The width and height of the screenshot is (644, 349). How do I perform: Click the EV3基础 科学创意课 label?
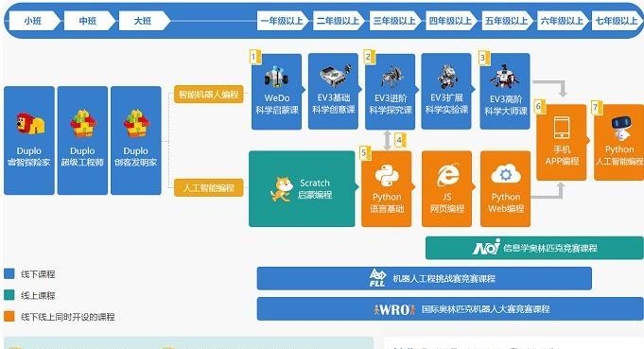point(334,103)
